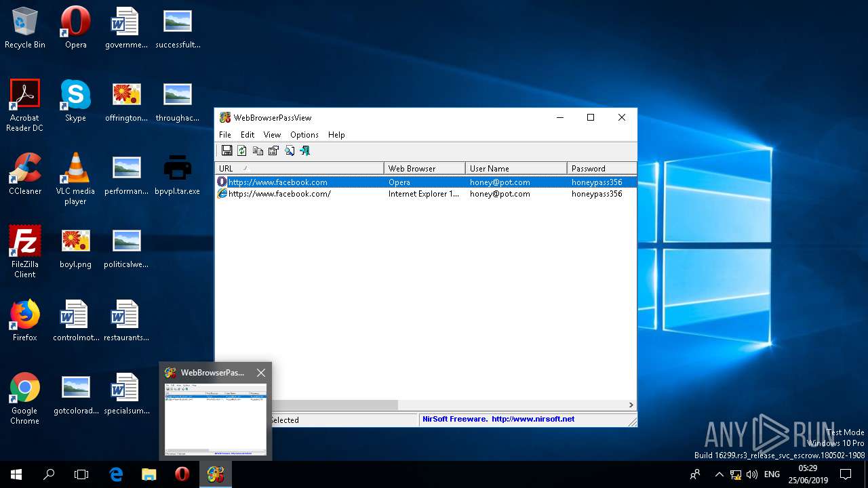Select the Opera https://www.facebook.com row

point(426,182)
